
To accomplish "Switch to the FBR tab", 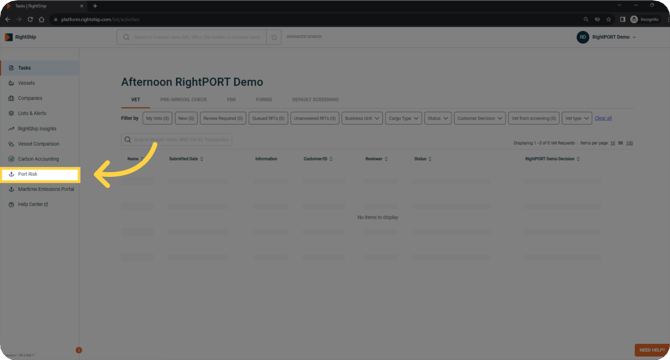I will (231, 100).
